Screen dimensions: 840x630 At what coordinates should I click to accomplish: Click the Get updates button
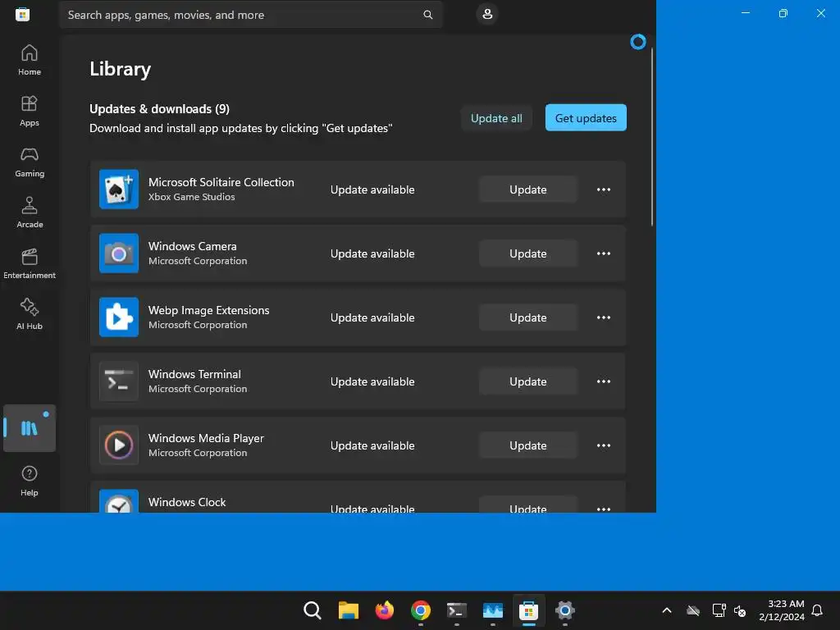pos(586,118)
